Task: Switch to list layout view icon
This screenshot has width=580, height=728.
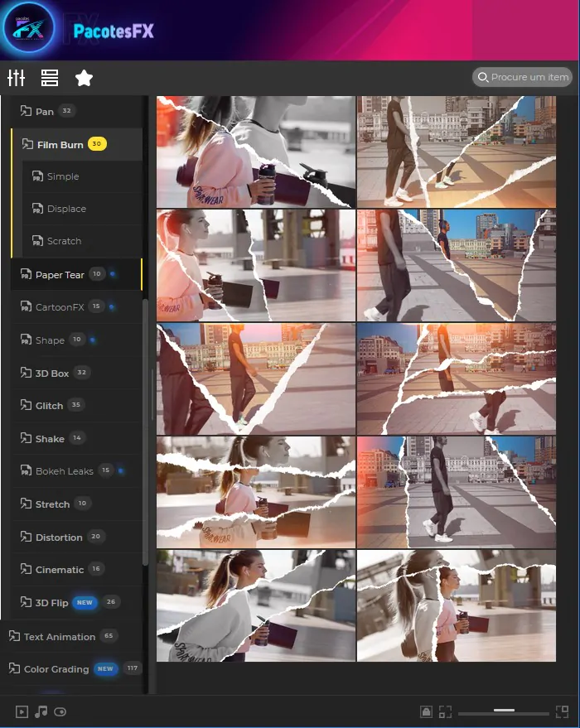Action: coord(50,78)
